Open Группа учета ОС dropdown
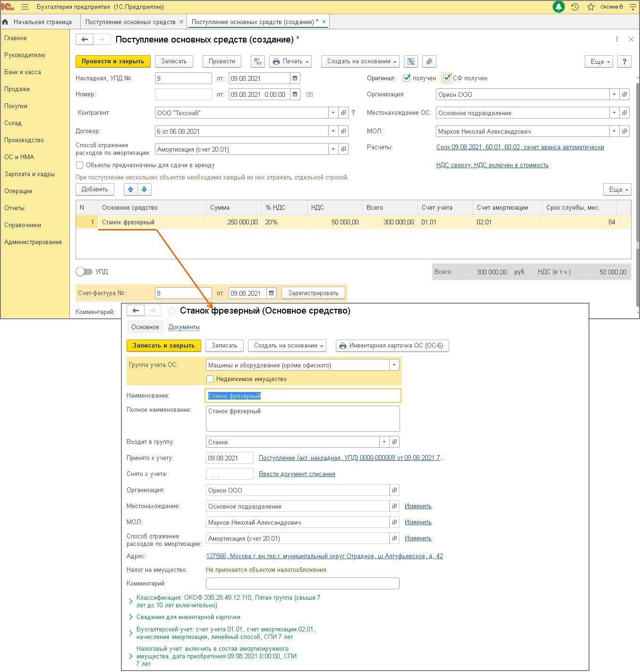This screenshot has height=672, width=640. click(x=394, y=365)
